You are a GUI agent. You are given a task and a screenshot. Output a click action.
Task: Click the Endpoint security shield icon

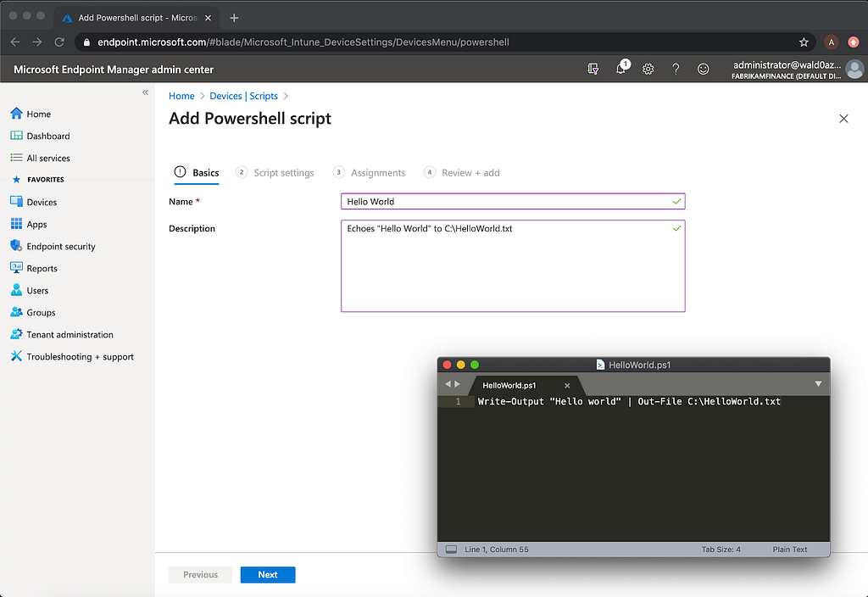16,246
